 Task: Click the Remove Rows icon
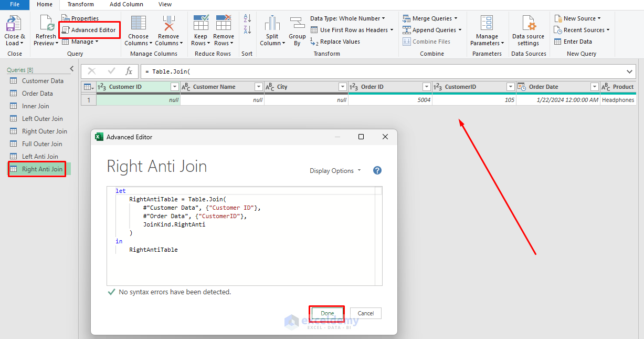pos(224,23)
